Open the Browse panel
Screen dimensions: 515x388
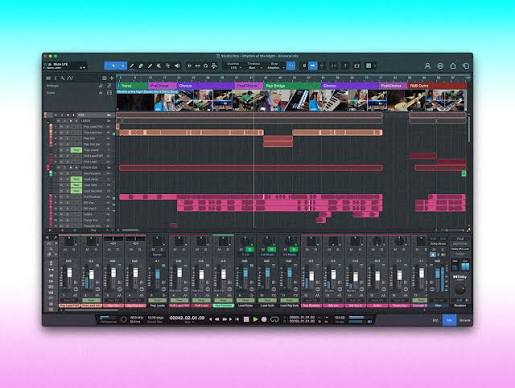tap(465, 320)
